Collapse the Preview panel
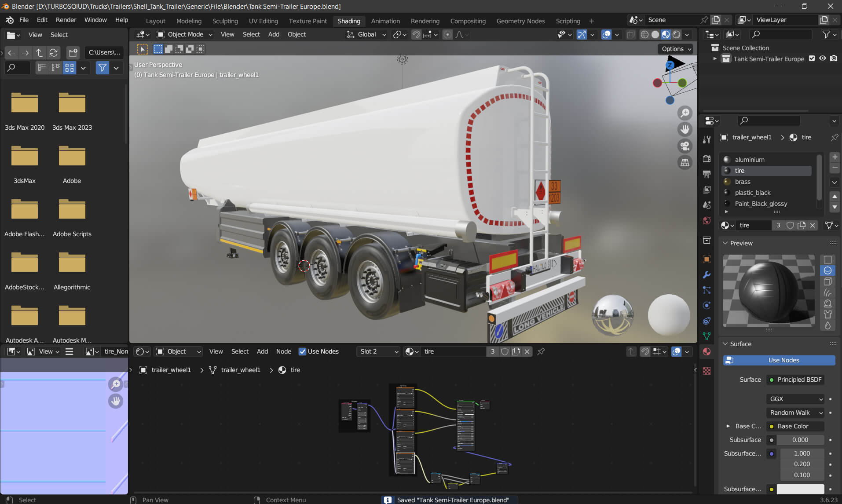 (725, 243)
